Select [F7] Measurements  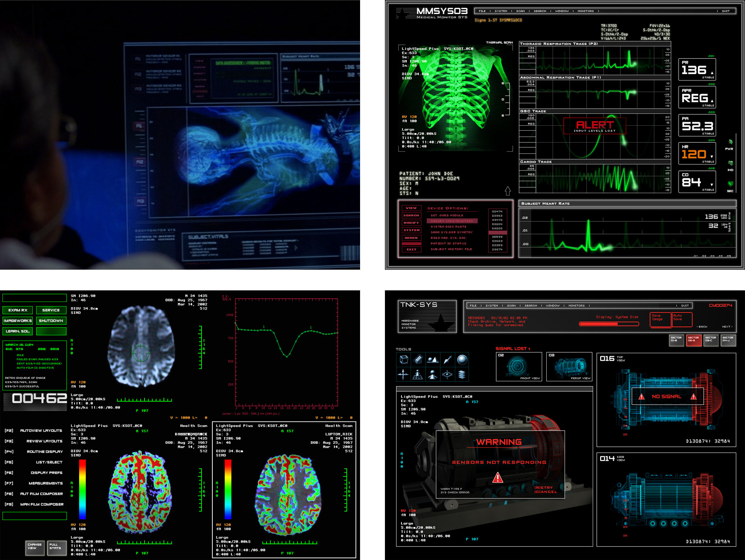pyautogui.click(x=34, y=483)
